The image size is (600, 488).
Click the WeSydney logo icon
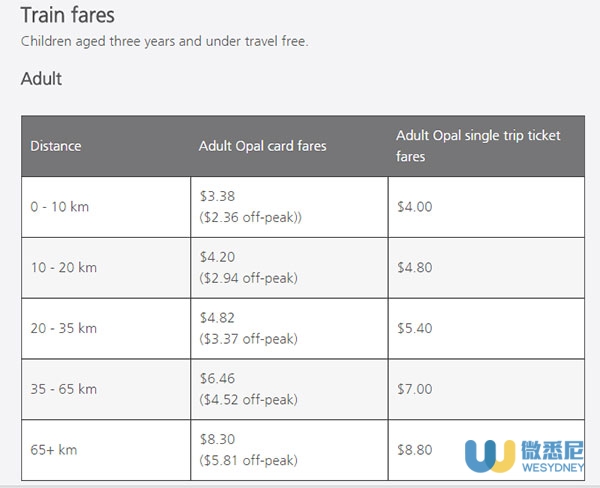pyautogui.click(x=490, y=456)
